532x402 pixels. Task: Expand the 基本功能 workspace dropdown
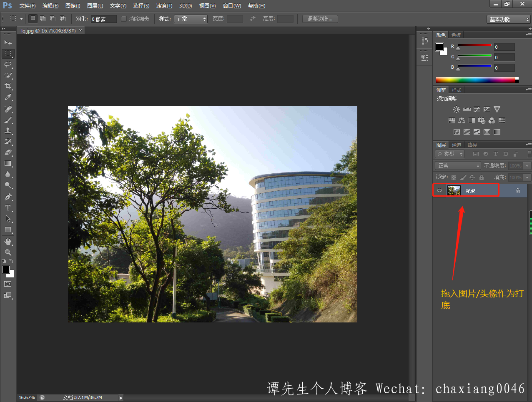(508, 20)
